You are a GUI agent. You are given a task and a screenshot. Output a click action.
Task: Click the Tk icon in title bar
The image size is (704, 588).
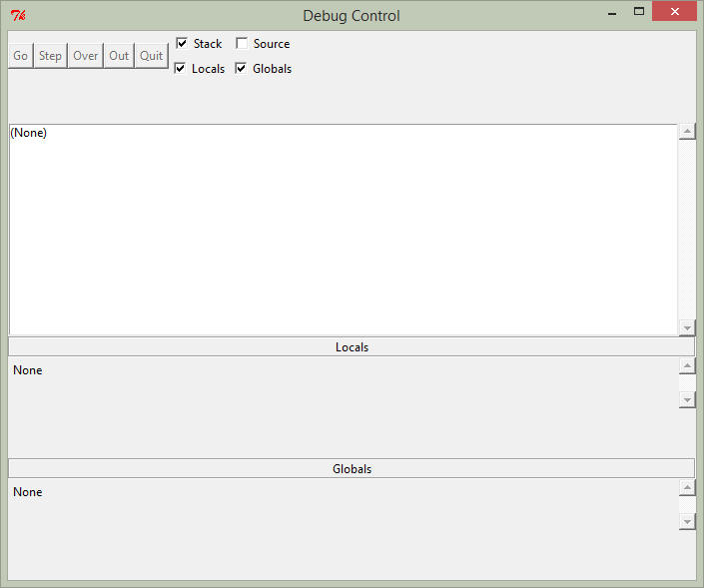click(x=18, y=16)
